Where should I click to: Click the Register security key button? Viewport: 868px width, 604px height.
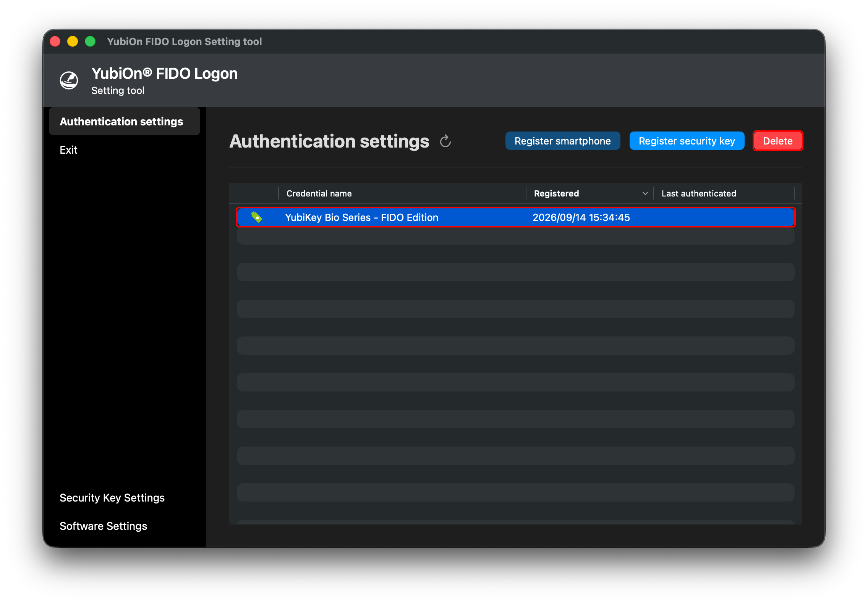pos(687,141)
